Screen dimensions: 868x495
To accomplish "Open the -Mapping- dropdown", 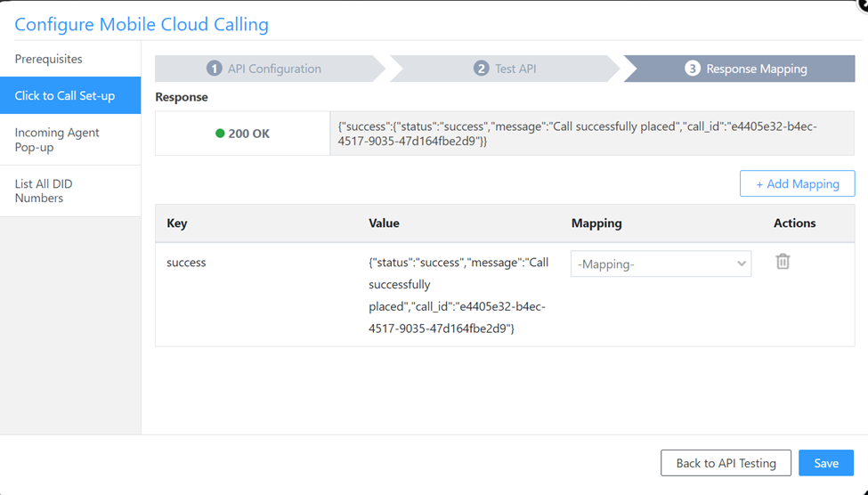I will (x=661, y=264).
